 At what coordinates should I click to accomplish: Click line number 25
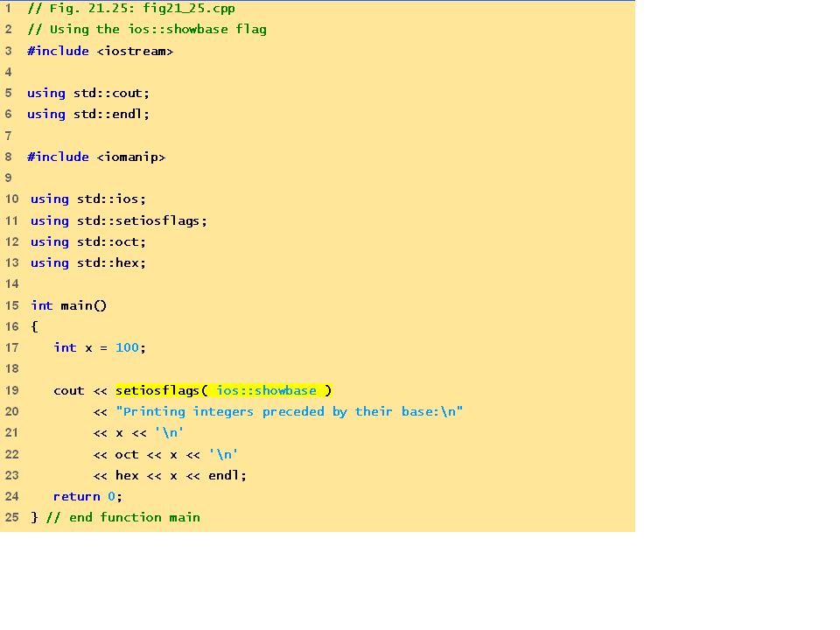(11, 517)
